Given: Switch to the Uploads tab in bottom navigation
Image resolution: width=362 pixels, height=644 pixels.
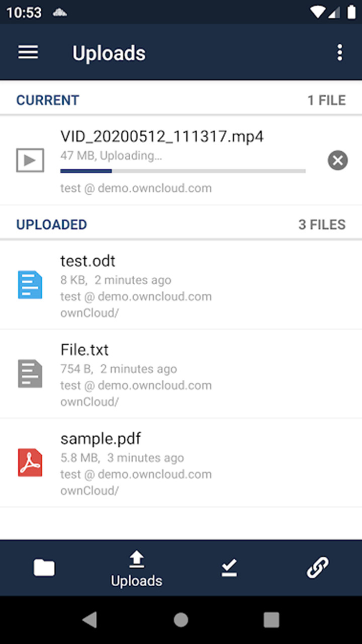Looking at the screenshot, I should click(136, 568).
